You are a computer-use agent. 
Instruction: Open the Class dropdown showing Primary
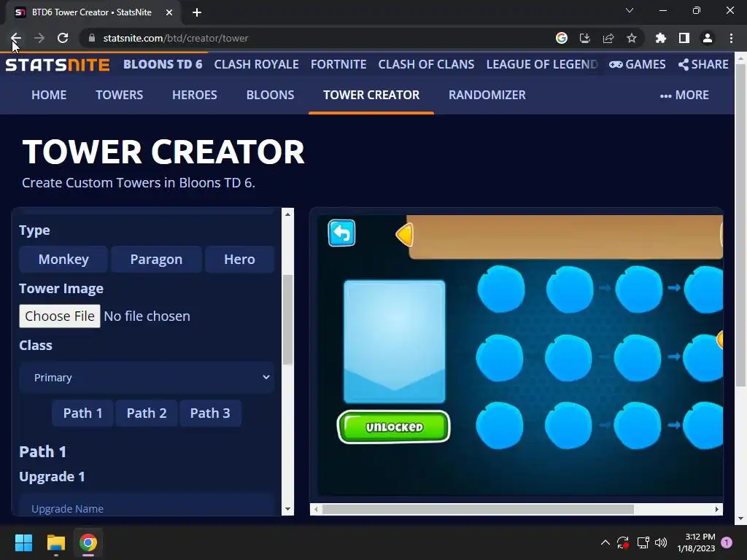tap(147, 377)
